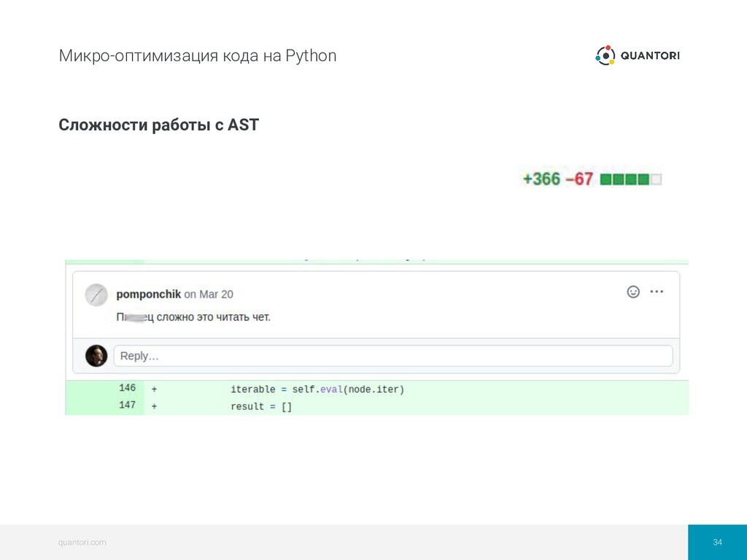Screen dimensions: 747x560
Task: Click the Quantori logo
Action: (x=638, y=55)
